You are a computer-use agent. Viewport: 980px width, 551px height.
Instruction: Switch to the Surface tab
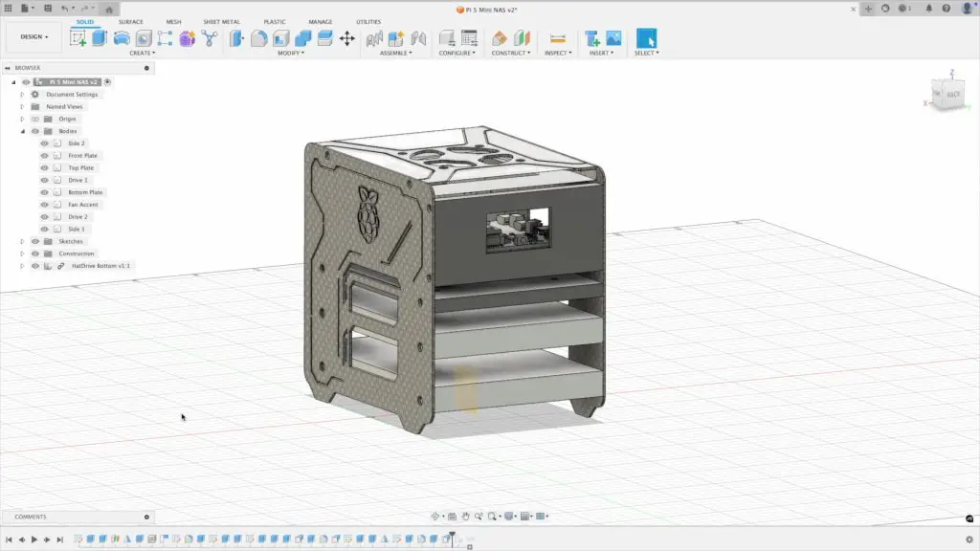coord(130,21)
